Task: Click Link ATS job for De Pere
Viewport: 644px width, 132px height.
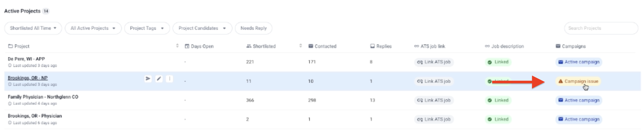Action: coord(434,62)
